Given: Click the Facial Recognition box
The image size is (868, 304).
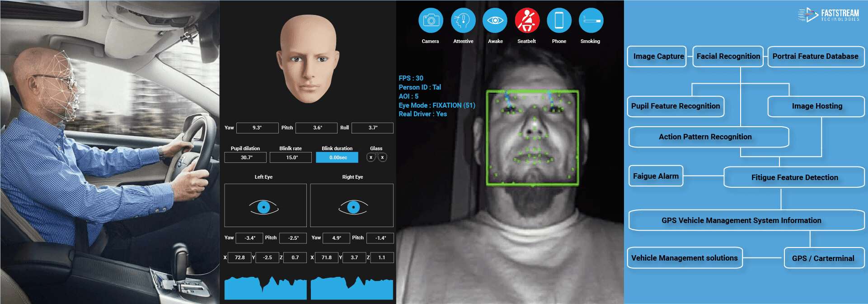Looking at the screenshot, I should tap(728, 57).
